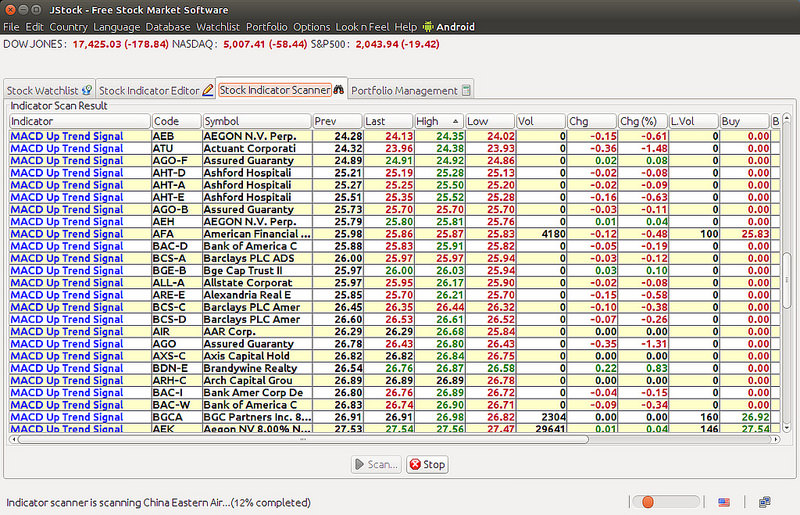800x515 pixels.
Task: Open the Database menu
Action: tap(167, 27)
